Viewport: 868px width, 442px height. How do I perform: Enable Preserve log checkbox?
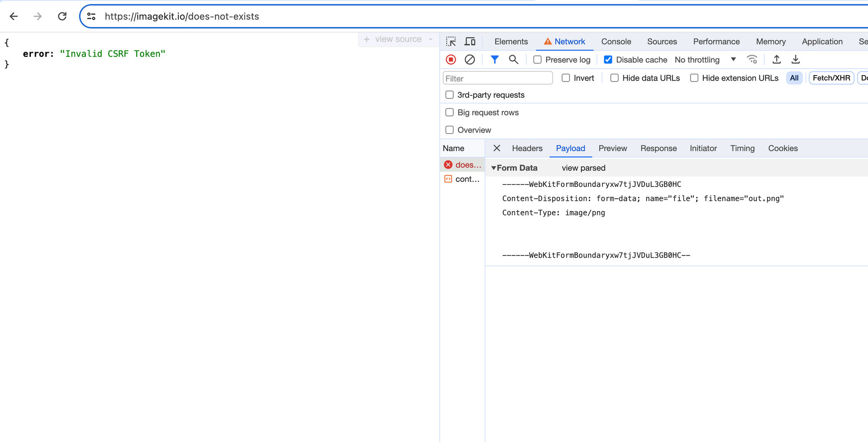pos(537,60)
